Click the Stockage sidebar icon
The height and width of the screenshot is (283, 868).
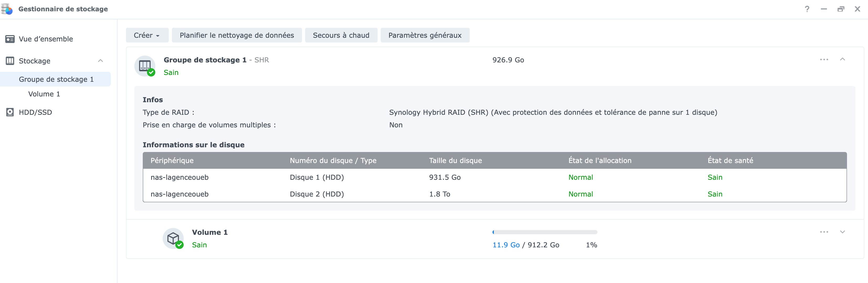coord(10,61)
